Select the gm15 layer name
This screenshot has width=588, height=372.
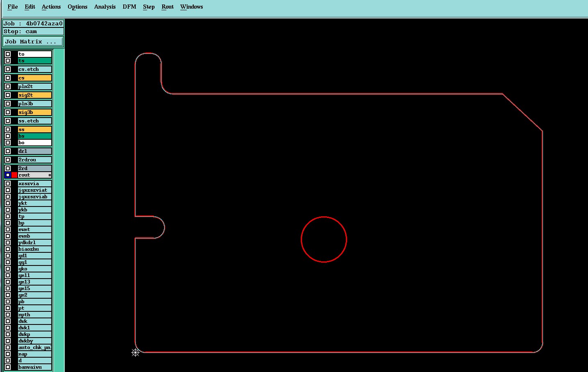pos(35,288)
